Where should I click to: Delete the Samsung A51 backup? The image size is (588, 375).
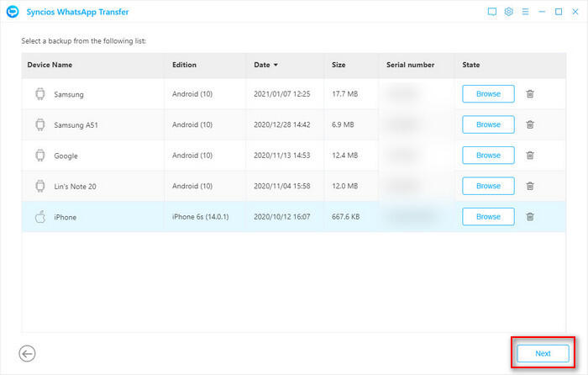pyautogui.click(x=530, y=124)
